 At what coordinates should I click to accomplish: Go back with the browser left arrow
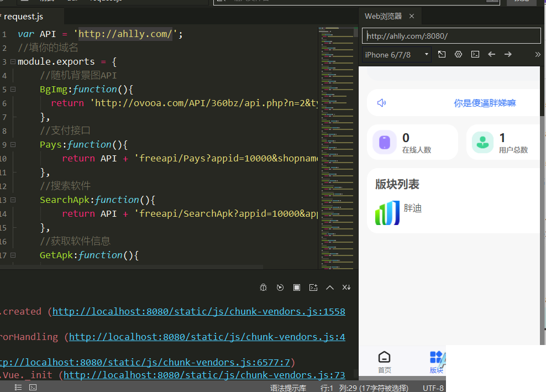click(x=491, y=54)
